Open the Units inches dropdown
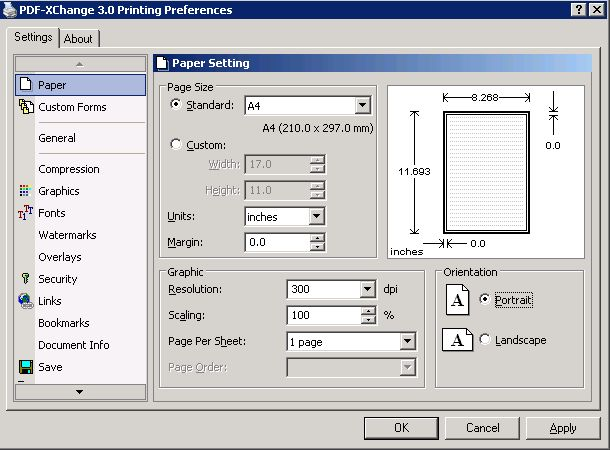This screenshot has width=610, height=450. coord(317,216)
